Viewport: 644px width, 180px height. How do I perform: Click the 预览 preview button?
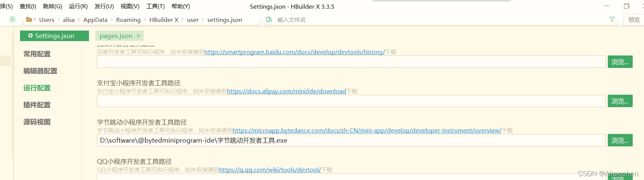click(634, 20)
